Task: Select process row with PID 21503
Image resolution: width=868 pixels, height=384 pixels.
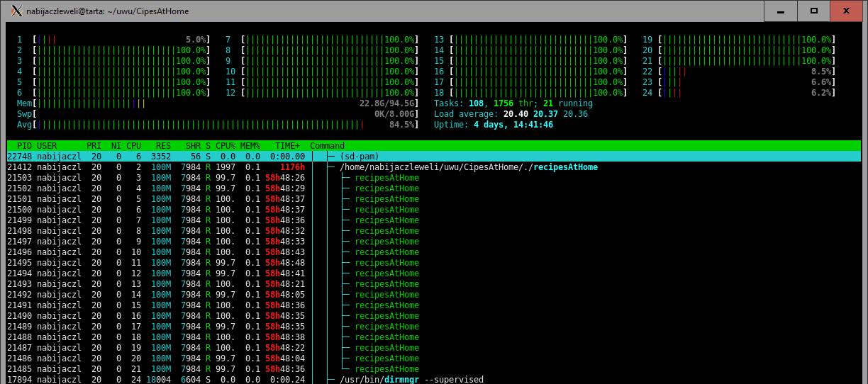Action: tap(213, 178)
